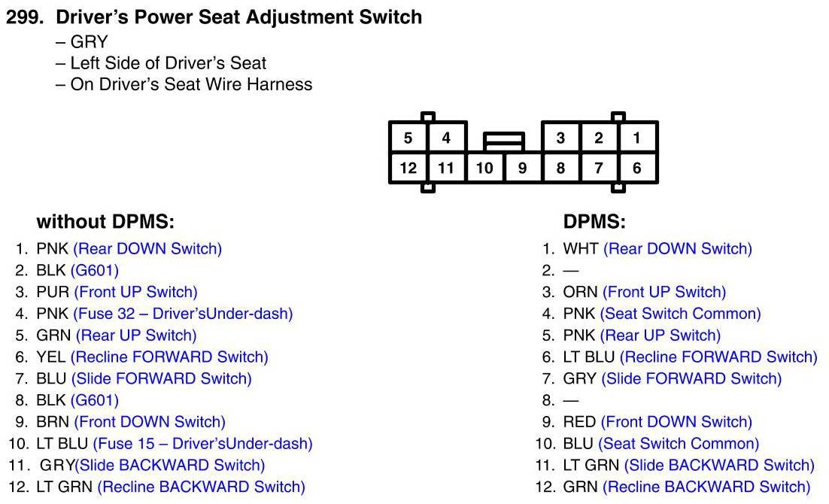The height and width of the screenshot is (504, 829).
Task: Open the ORN Front UP Switch link
Action: point(664,292)
